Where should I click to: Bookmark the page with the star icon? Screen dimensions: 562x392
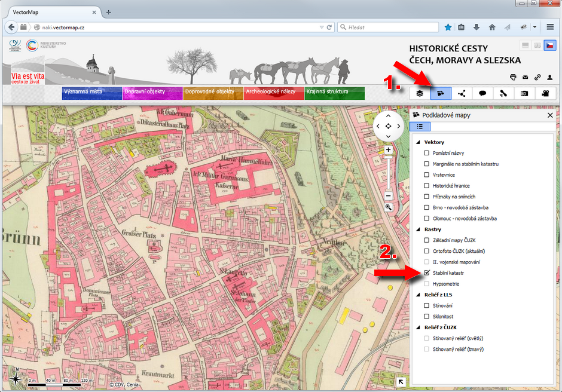coord(448,27)
